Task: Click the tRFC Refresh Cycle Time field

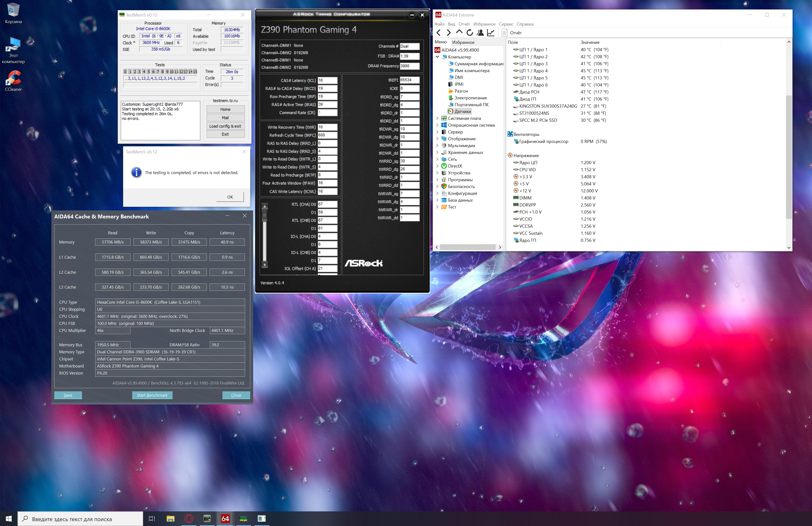Action: click(x=327, y=135)
